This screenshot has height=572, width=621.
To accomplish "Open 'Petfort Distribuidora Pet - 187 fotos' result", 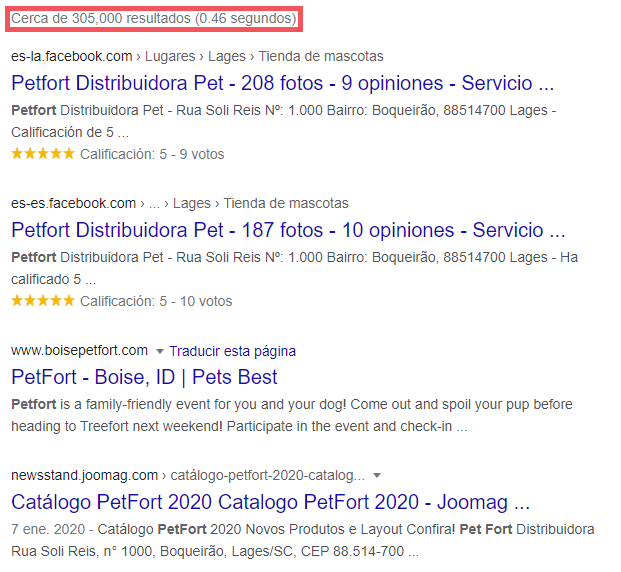I will pos(288,230).
